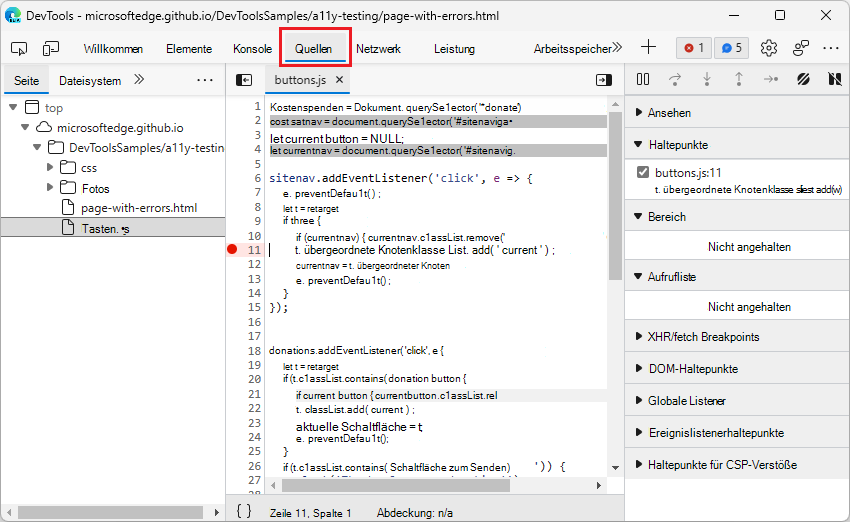Expand Haltepunkte für CSP-Verstöße section
This screenshot has height=522, width=850.
point(737,465)
